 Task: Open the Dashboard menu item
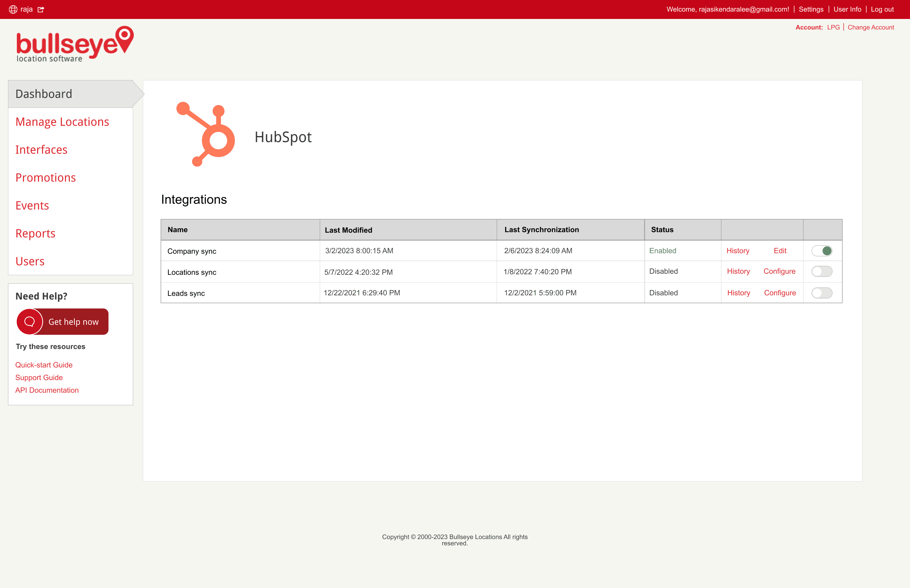click(44, 94)
